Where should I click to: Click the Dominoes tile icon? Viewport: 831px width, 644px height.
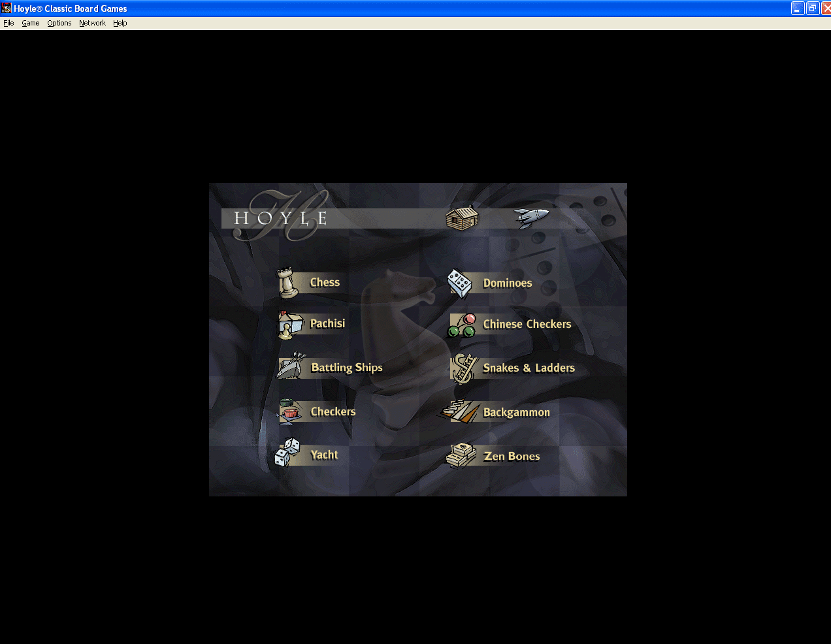(x=460, y=283)
